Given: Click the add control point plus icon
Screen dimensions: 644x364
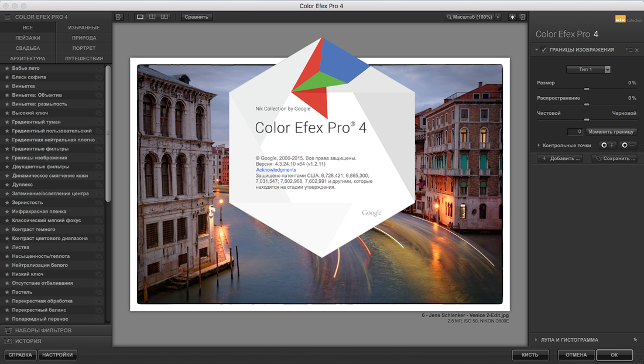Looking at the screenshot, I should coord(608,145).
